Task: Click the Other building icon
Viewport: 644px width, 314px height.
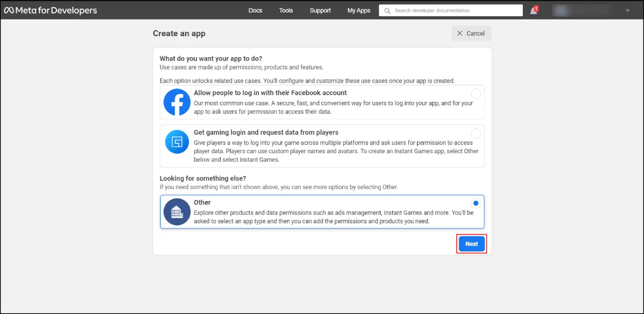Action: [x=177, y=212]
